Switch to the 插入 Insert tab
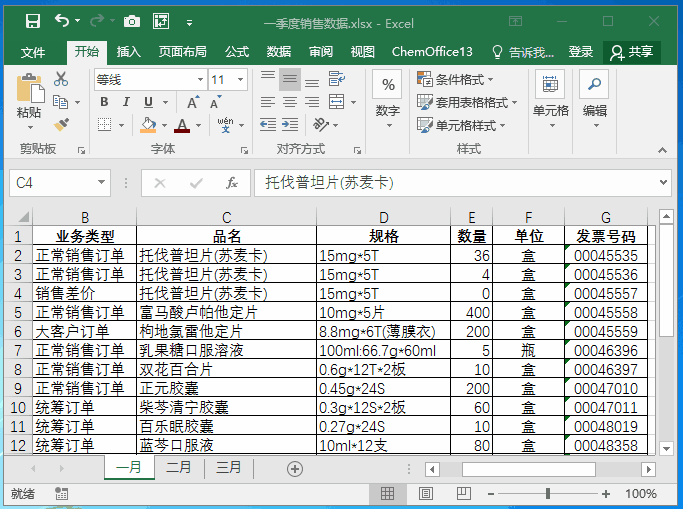This screenshot has width=683, height=509. click(128, 52)
